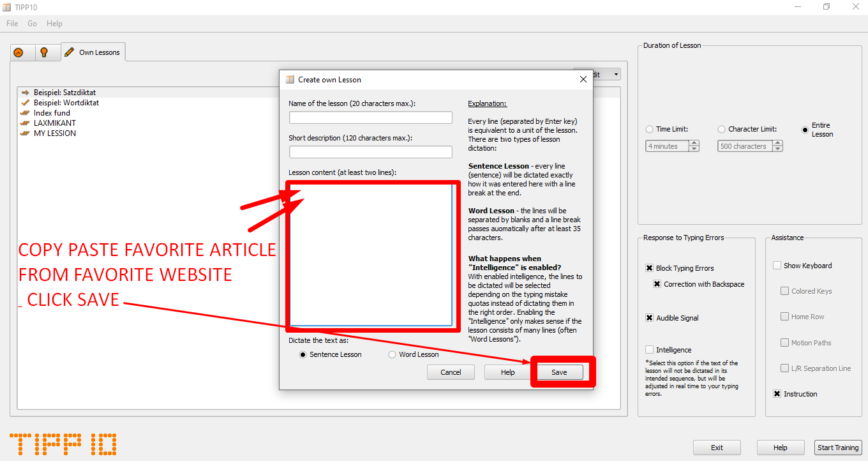Screen dimensions: 868x461
Task: Open the Go menu
Action: pos(33,24)
